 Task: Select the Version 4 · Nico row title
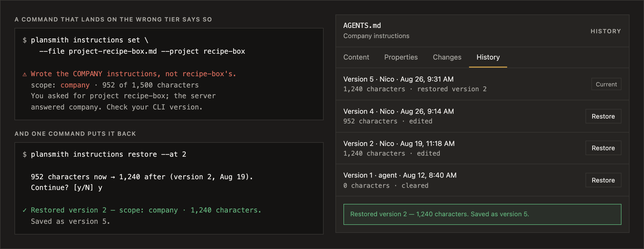(x=398, y=111)
